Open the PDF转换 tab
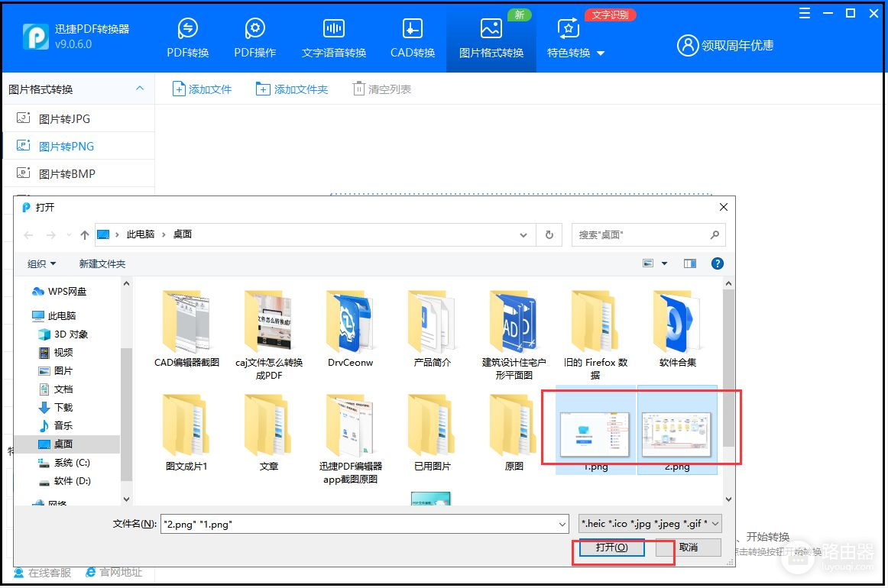The image size is (888, 588). 187,38
